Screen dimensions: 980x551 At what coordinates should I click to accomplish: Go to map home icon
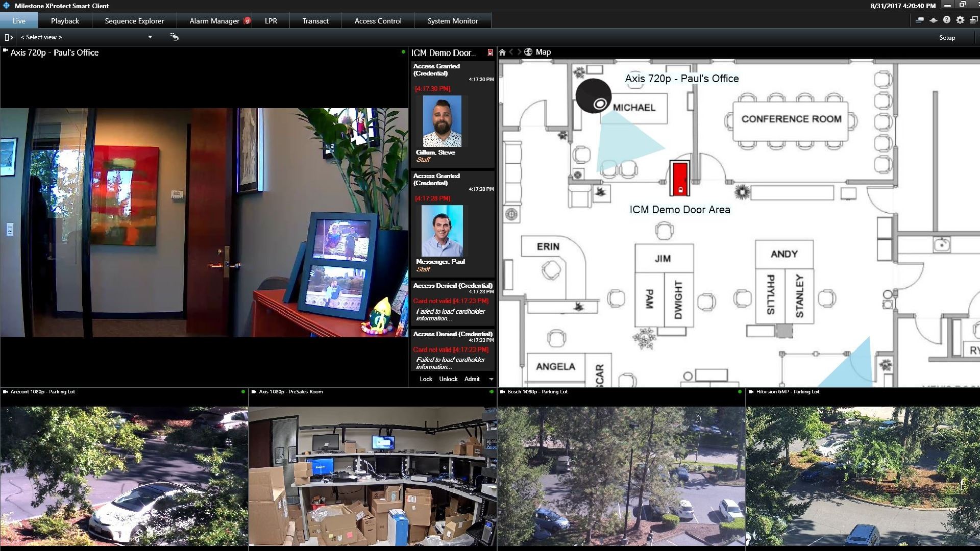point(502,52)
